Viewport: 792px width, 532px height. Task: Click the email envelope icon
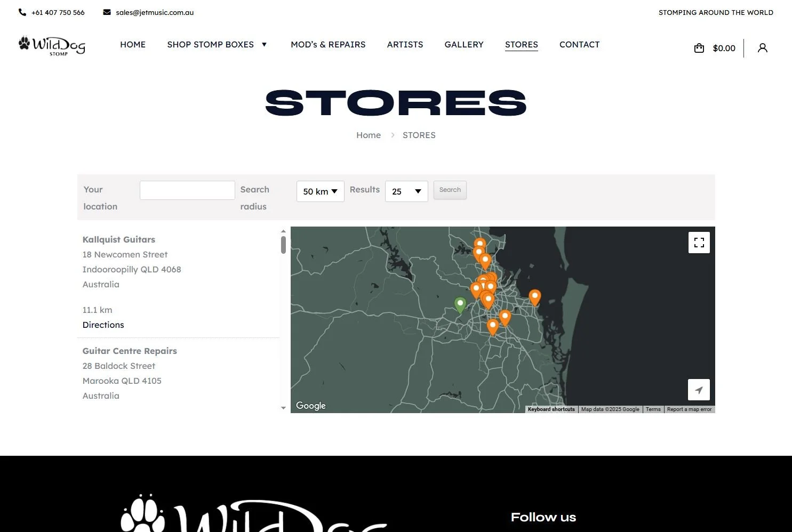(107, 12)
